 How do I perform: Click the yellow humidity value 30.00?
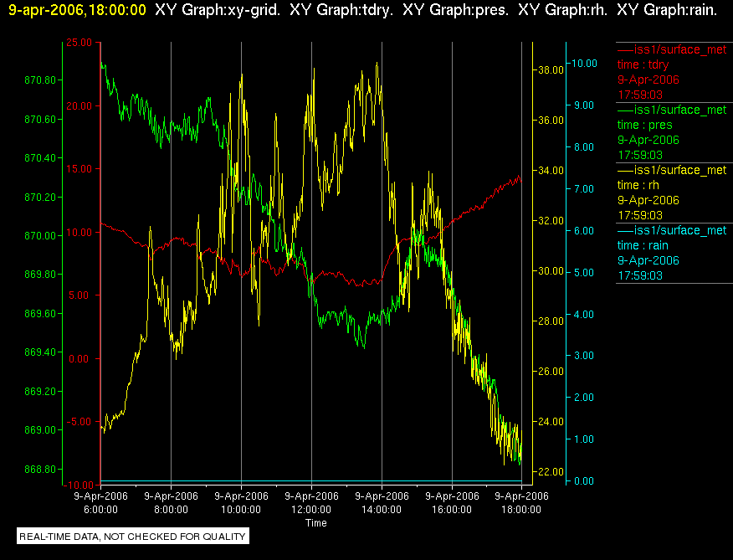pyautogui.click(x=551, y=271)
